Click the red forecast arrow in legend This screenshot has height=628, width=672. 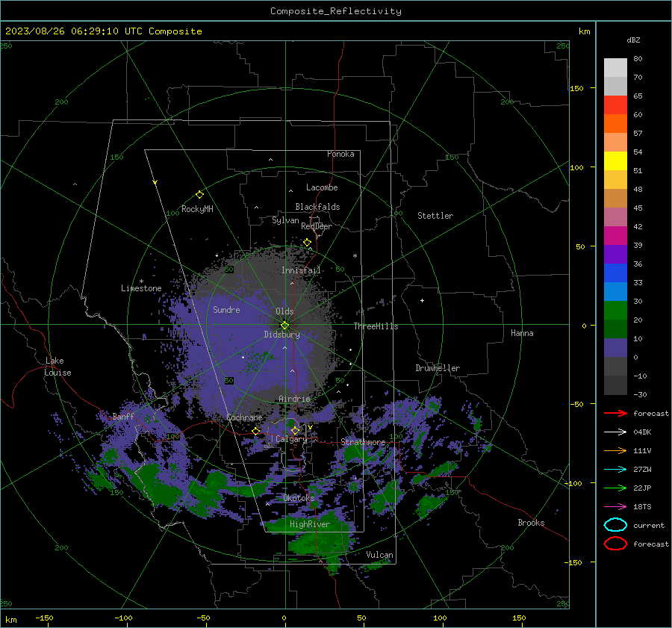tap(615, 413)
